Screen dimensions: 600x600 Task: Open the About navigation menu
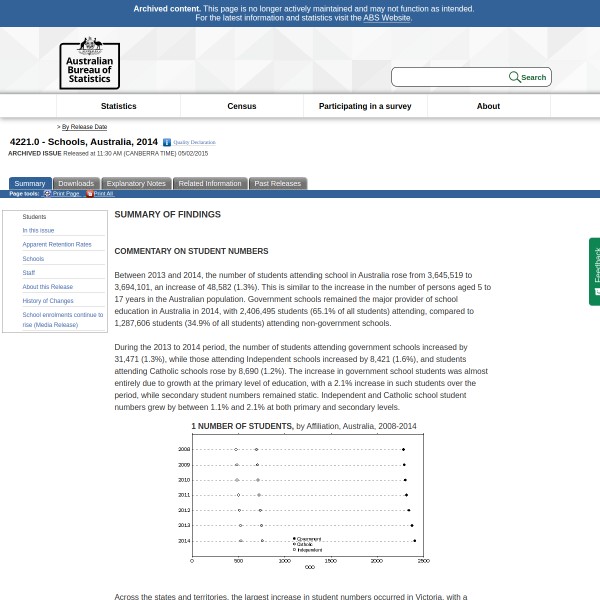coord(488,106)
